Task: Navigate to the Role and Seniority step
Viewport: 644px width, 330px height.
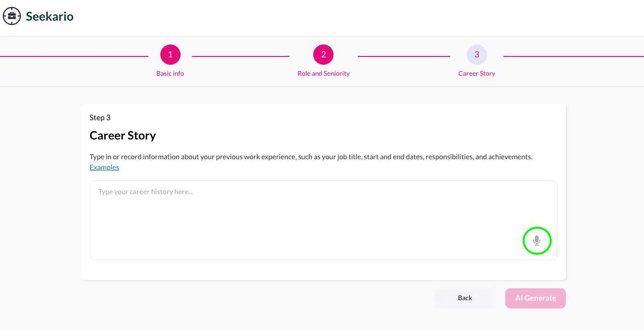Action: click(x=323, y=73)
